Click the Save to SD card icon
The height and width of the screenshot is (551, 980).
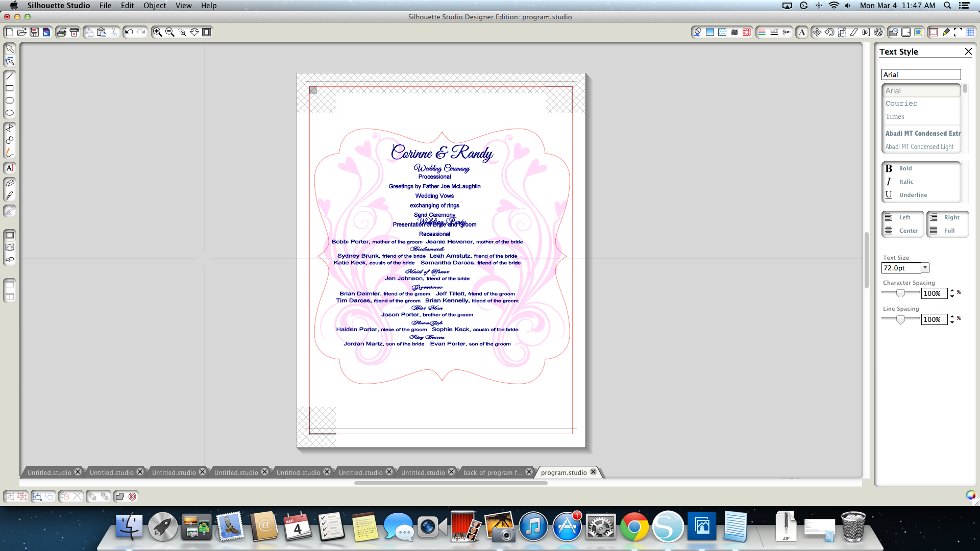[x=46, y=32]
